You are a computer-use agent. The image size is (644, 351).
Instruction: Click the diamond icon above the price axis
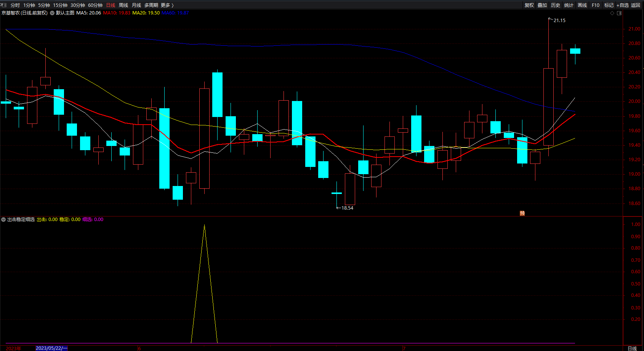click(x=612, y=13)
